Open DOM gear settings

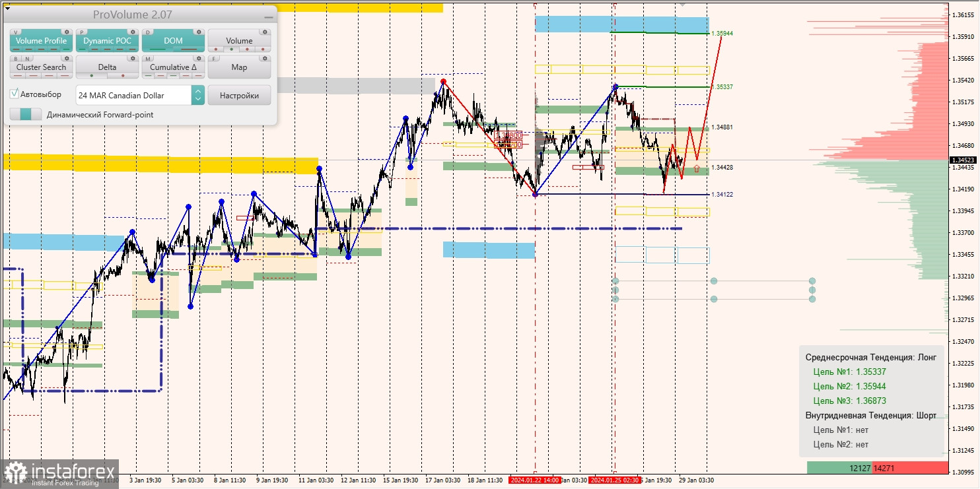[x=198, y=32]
